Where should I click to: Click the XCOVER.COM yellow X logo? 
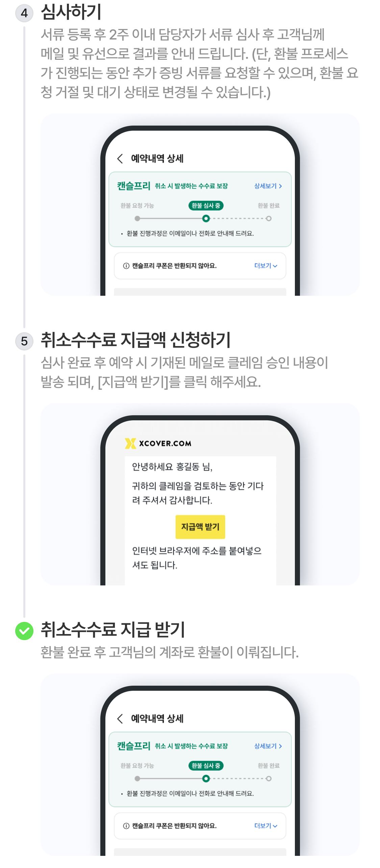click(130, 443)
